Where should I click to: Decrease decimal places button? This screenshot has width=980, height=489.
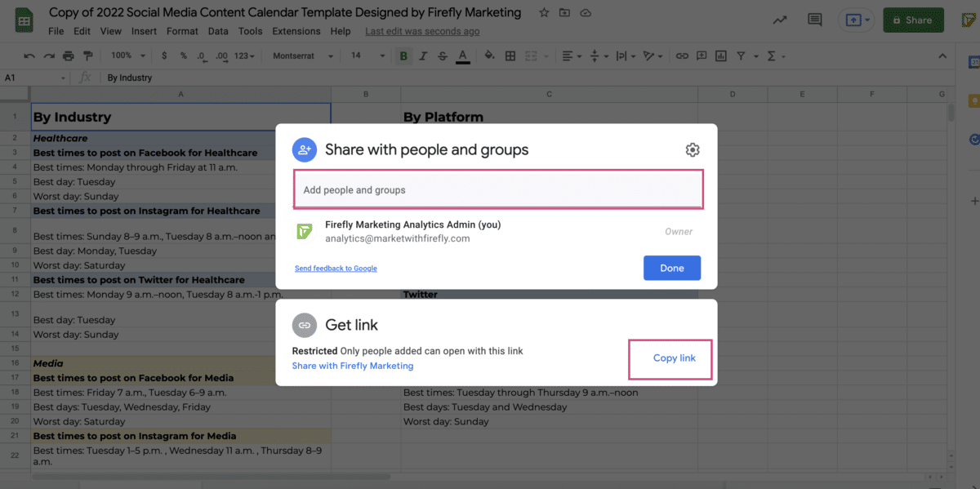pyautogui.click(x=203, y=56)
